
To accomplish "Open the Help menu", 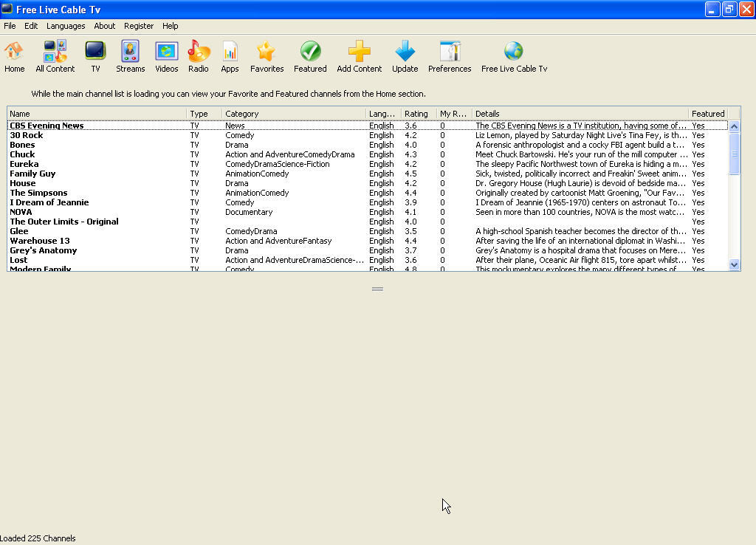I will click(x=171, y=26).
